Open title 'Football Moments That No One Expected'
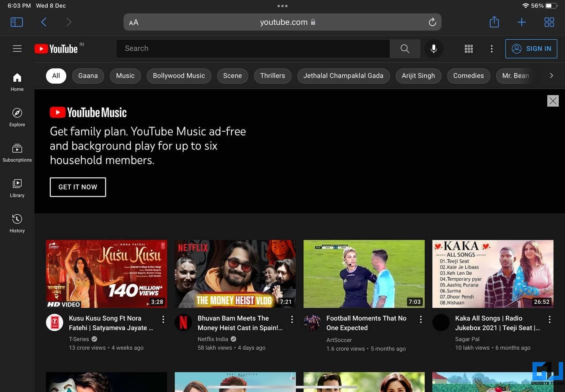565x392 pixels. 366,323
